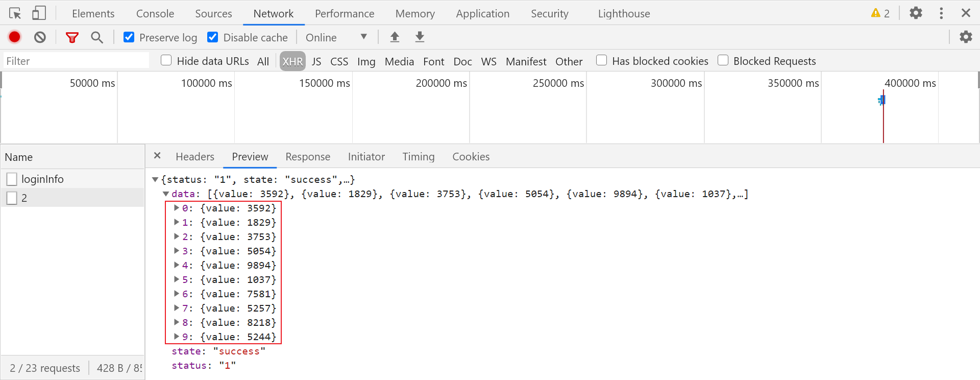The width and height of the screenshot is (980, 380).
Task: Select the loginInfo request row
Action: tap(72, 179)
